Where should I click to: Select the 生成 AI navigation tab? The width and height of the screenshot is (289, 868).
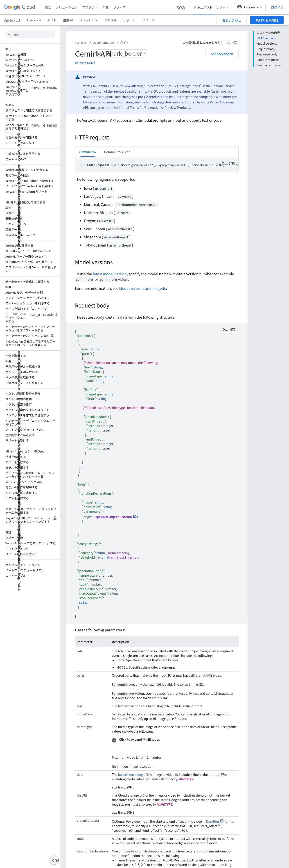[x=68, y=20]
